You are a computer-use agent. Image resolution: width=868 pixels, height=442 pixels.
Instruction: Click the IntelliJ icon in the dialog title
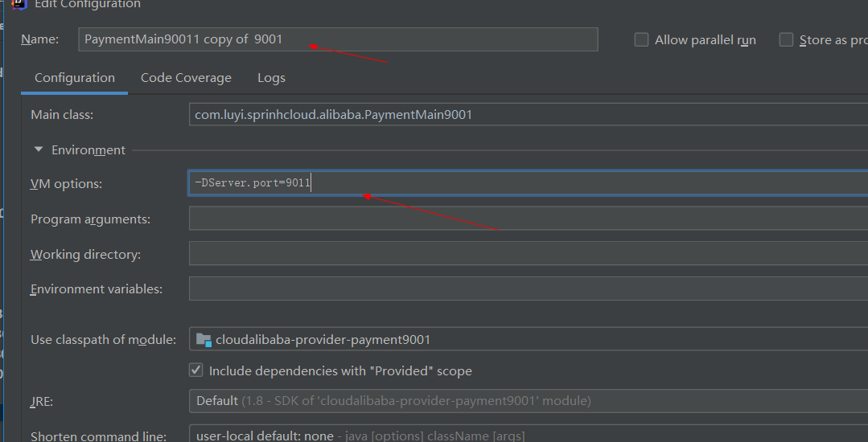19,3
